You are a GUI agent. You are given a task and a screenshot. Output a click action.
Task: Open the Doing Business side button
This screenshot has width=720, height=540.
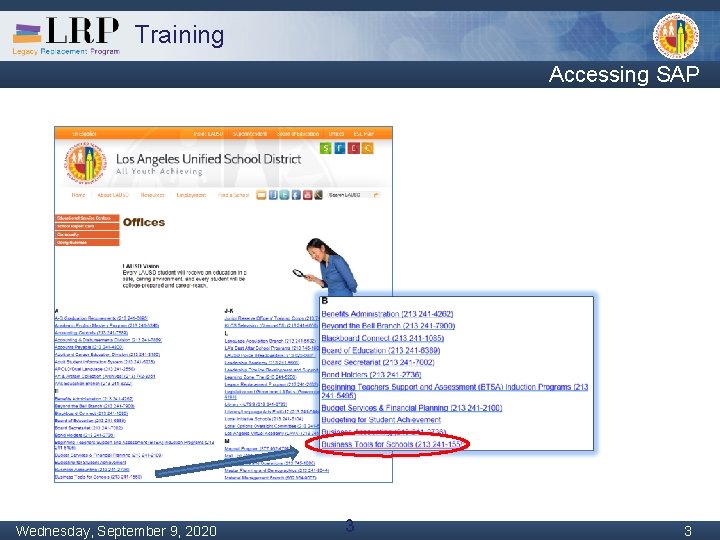(x=87, y=242)
